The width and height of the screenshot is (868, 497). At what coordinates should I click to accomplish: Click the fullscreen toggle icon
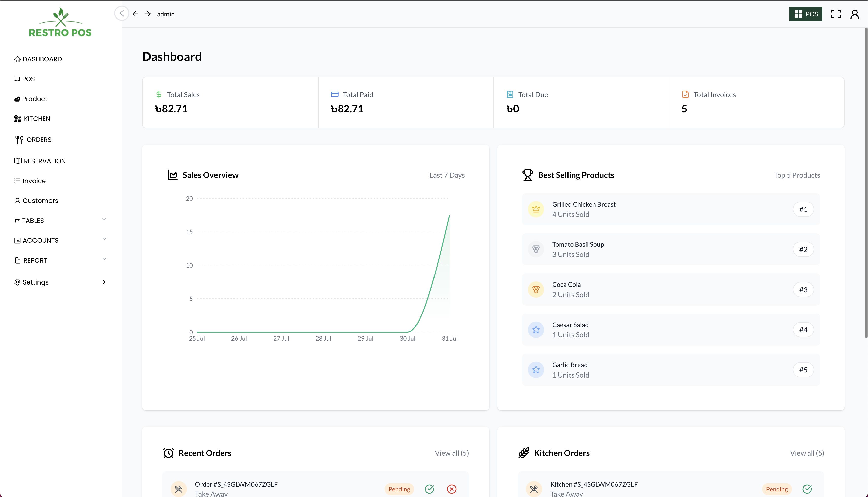click(x=836, y=14)
